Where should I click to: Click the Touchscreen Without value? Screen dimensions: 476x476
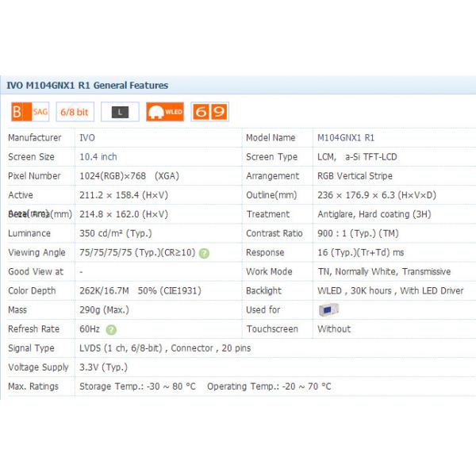tap(333, 329)
